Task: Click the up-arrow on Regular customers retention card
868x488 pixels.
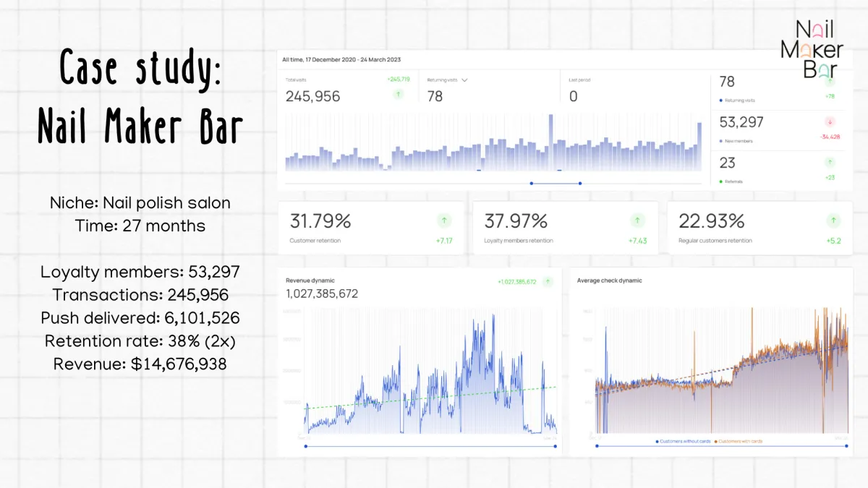Action: [833, 221]
